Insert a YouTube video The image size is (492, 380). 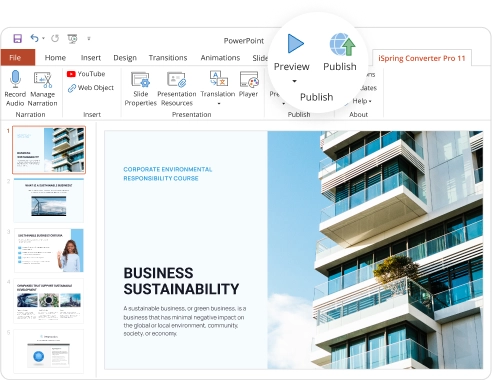(x=86, y=74)
